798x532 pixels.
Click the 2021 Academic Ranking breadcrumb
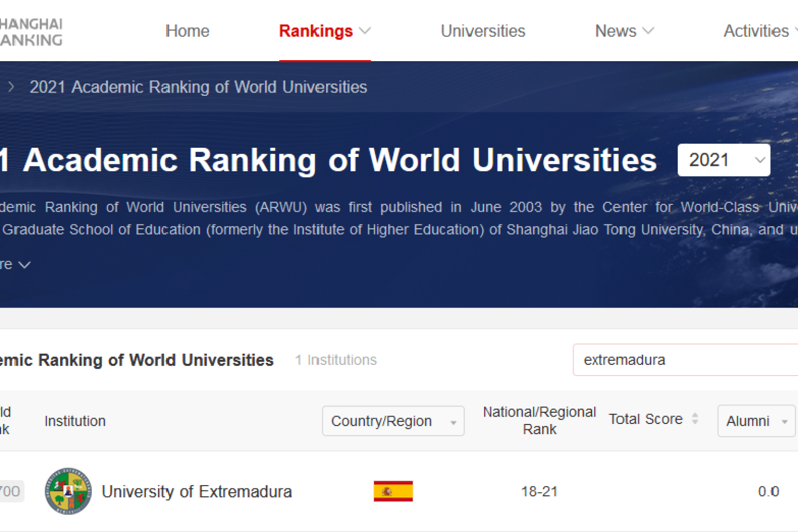(x=198, y=87)
